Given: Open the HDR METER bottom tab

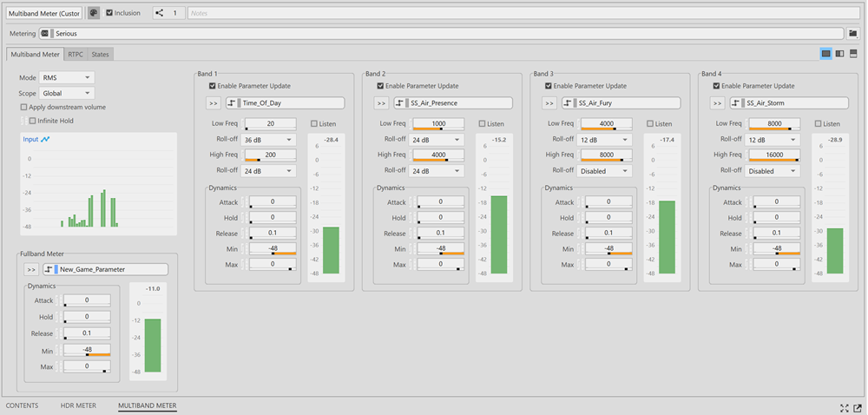Looking at the screenshot, I should (78, 405).
